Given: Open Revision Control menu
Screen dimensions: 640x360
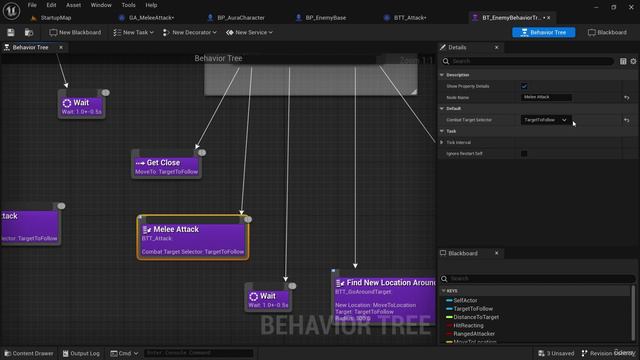Looking at the screenshot, I should tap(609, 353).
